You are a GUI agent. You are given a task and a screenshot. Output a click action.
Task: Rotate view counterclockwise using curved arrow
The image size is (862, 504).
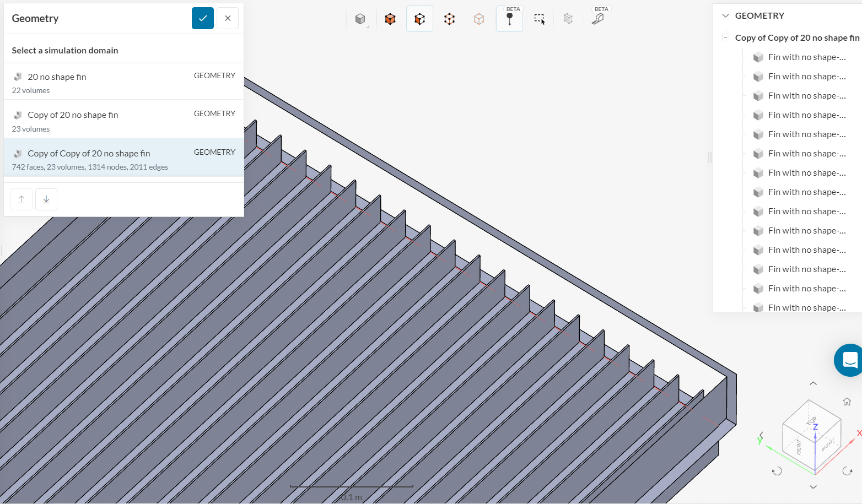(x=777, y=471)
